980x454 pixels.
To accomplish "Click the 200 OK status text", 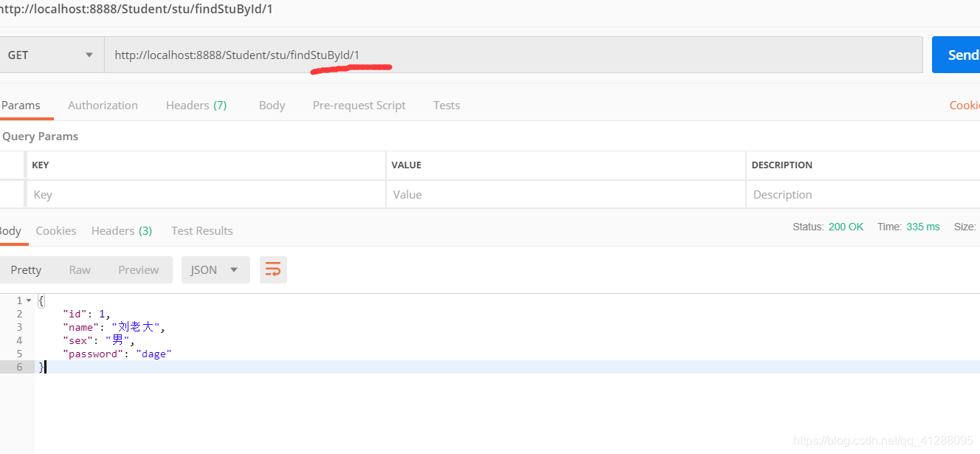I will [846, 227].
